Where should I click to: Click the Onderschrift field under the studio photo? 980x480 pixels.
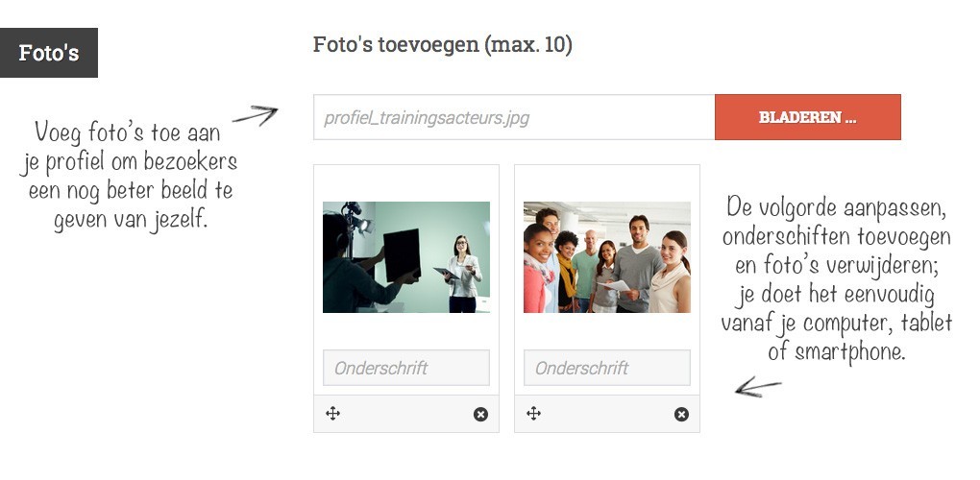point(406,368)
